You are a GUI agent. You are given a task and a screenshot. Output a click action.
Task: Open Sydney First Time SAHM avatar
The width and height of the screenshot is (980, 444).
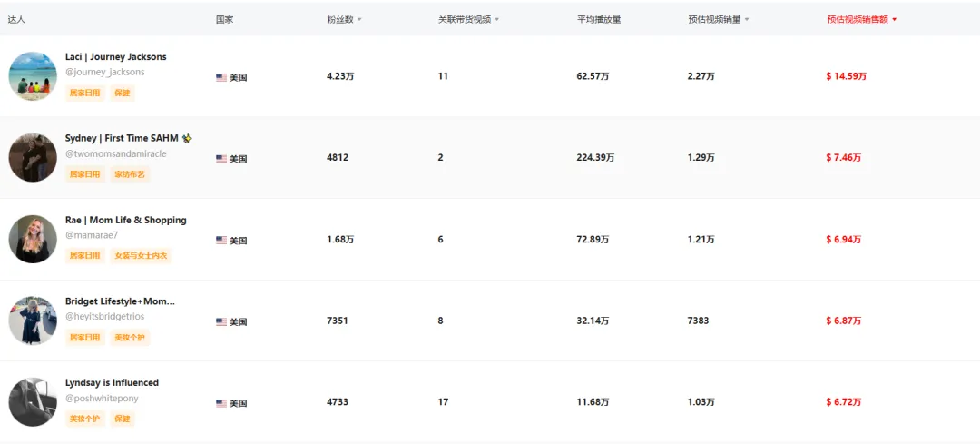pos(33,157)
